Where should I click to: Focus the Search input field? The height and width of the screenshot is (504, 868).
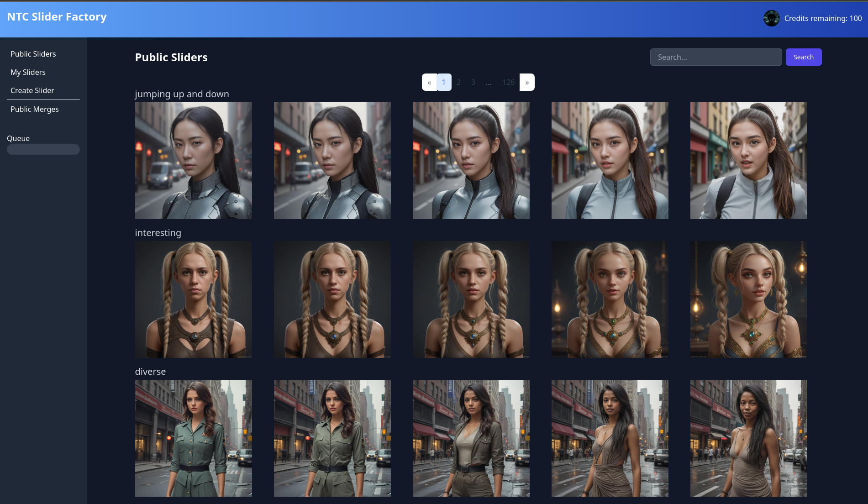[x=715, y=57]
